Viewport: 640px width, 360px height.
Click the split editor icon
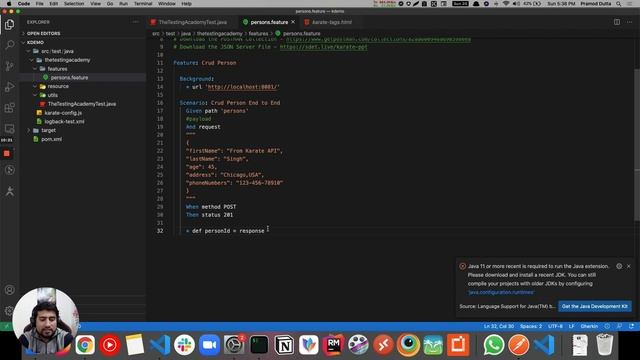tap(617, 22)
